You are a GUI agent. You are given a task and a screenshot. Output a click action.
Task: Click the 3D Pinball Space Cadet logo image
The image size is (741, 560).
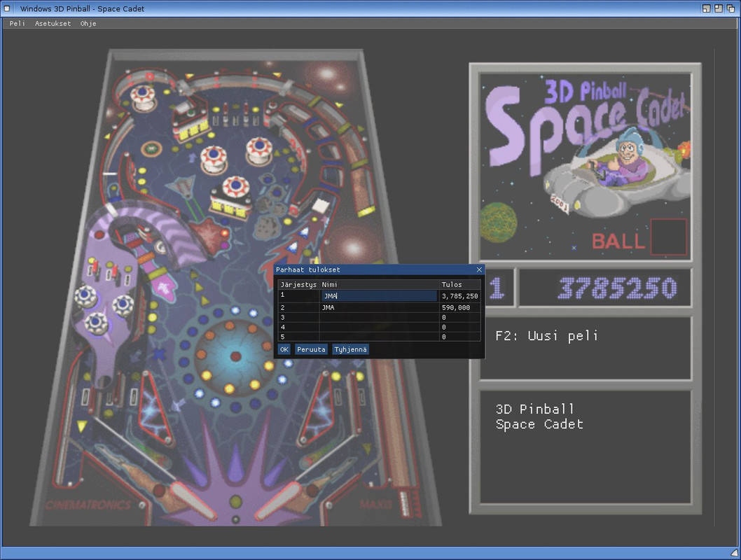tap(585, 165)
